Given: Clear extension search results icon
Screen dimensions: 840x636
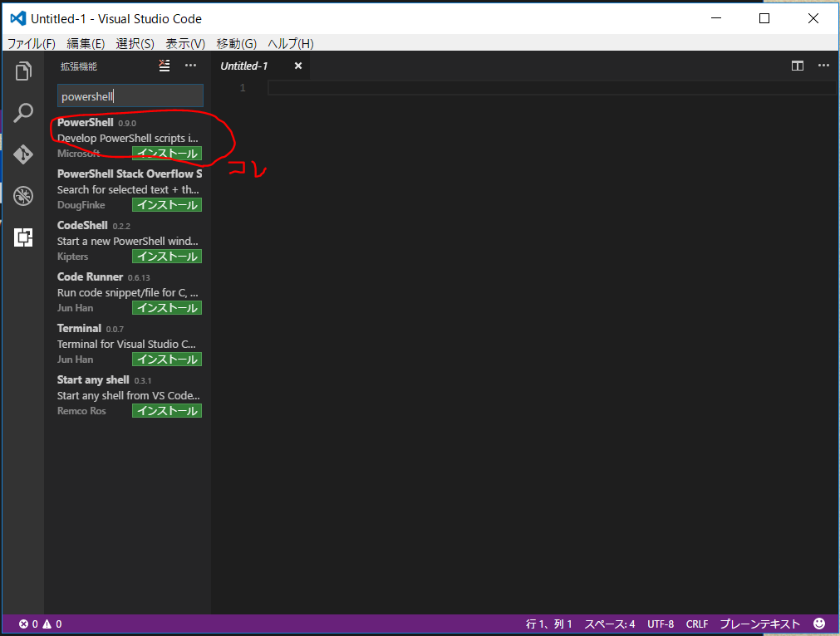Looking at the screenshot, I should [165, 66].
